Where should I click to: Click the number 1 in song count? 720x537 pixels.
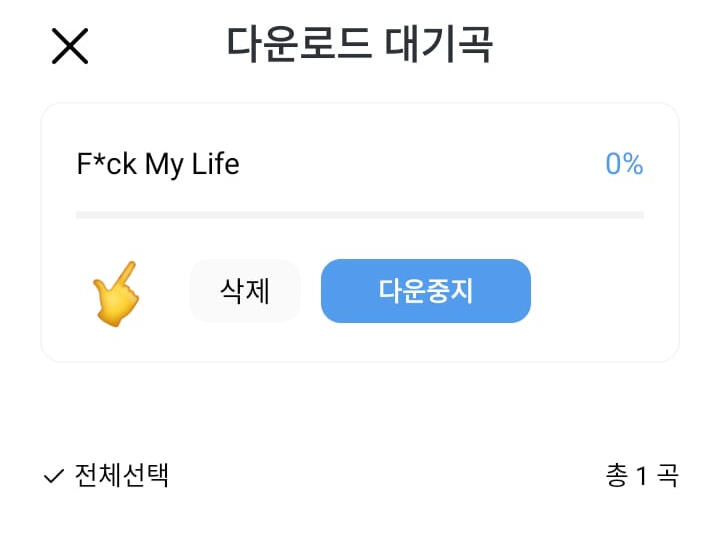641,477
